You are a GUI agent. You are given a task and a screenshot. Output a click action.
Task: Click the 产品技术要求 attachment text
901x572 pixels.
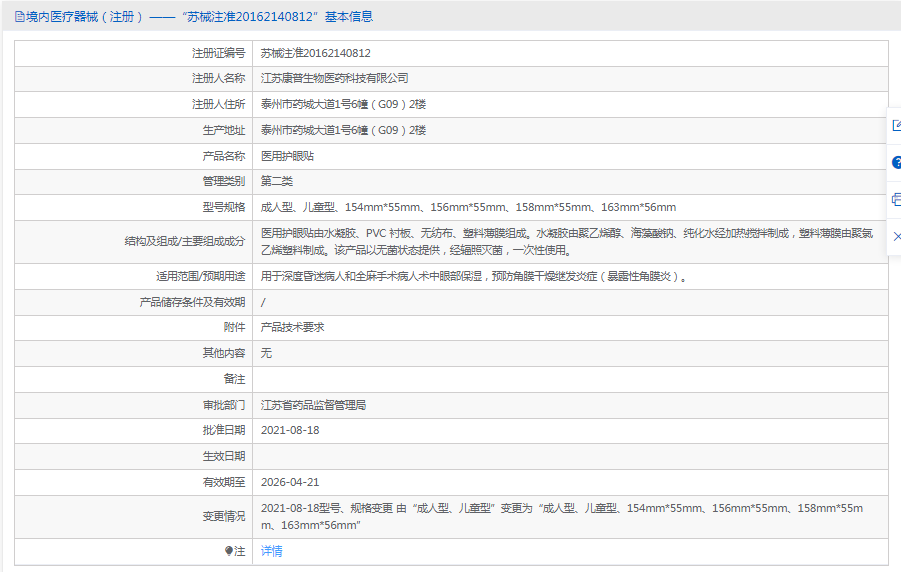[292, 327]
